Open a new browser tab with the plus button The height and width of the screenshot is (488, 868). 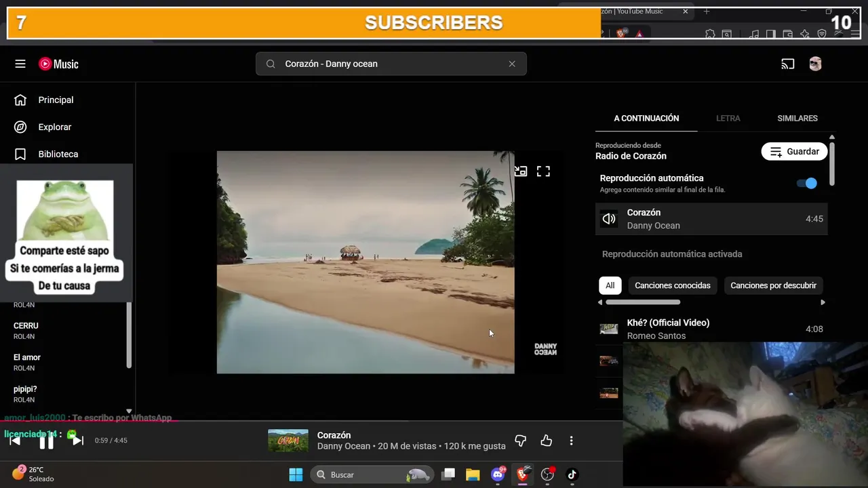(x=706, y=12)
